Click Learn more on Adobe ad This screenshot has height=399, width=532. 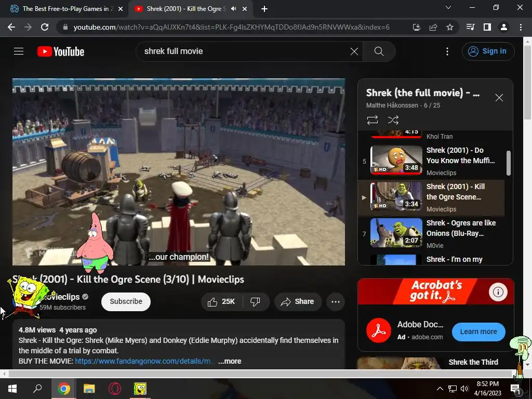pos(478,332)
